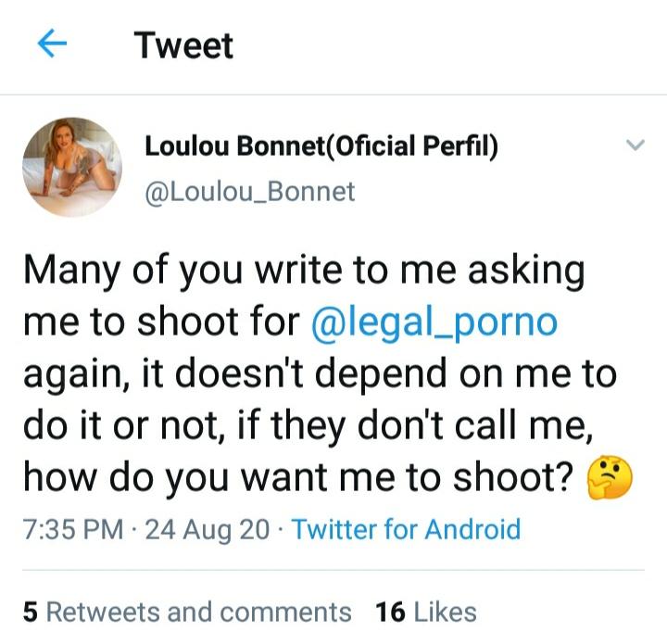Click the Tweet header title
Screen dimensions: 667x644
(x=183, y=45)
